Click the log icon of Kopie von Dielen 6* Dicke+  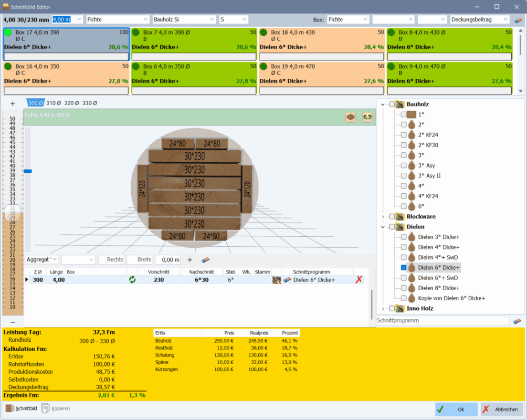pyautogui.click(x=411, y=298)
